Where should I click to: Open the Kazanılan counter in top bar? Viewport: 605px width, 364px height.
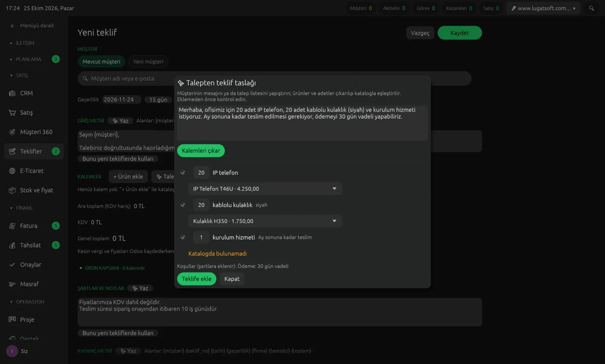tap(459, 8)
